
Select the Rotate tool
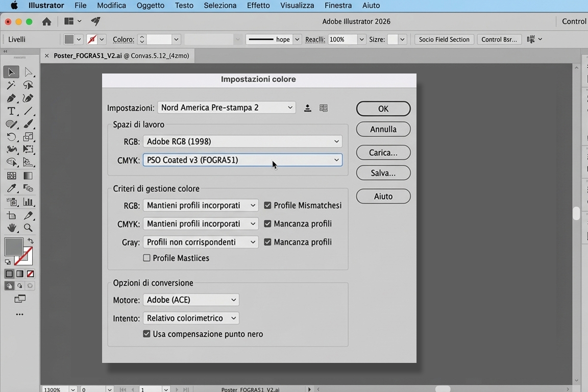click(11, 137)
